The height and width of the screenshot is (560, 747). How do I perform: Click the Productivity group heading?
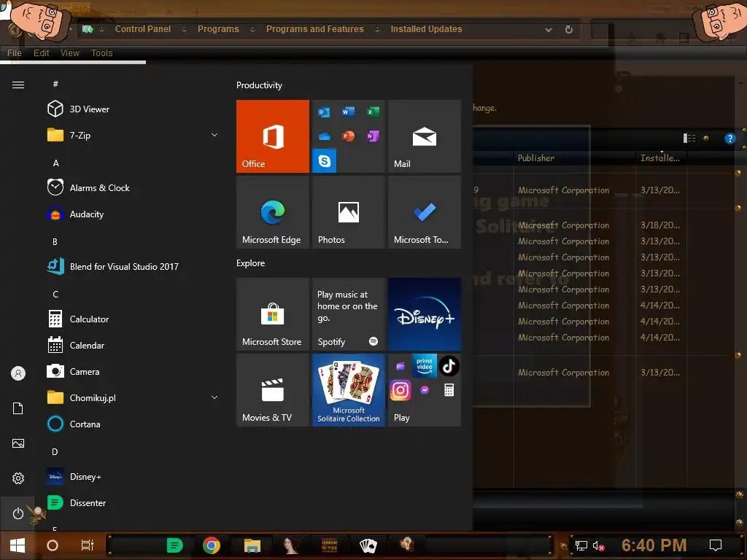pos(259,85)
